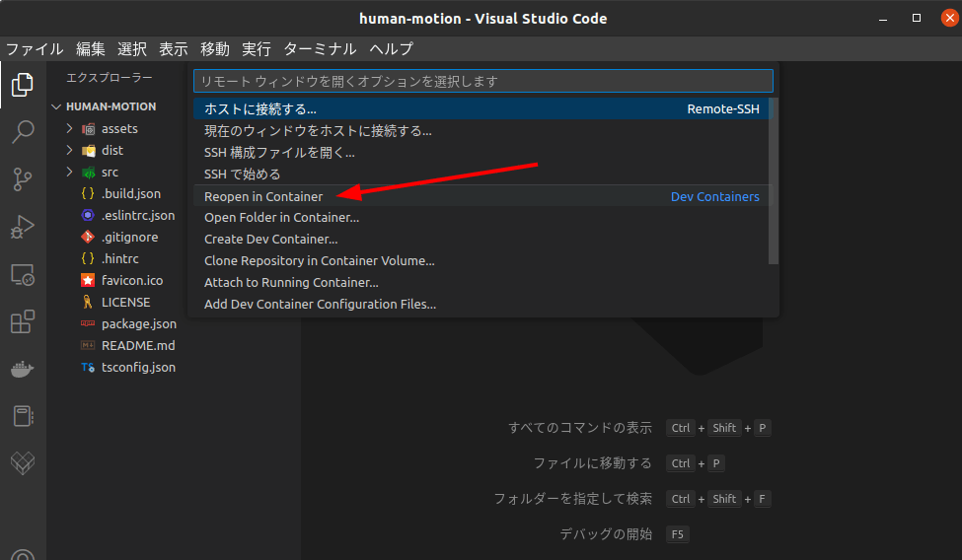The height and width of the screenshot is (560, 962).
Task: Focus the remote window options search field
Action: [x=482, y=81]
